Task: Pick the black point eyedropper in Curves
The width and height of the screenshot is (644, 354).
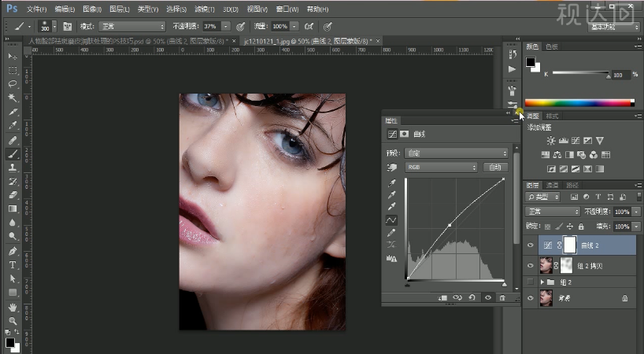Action: tap(391, 183)
